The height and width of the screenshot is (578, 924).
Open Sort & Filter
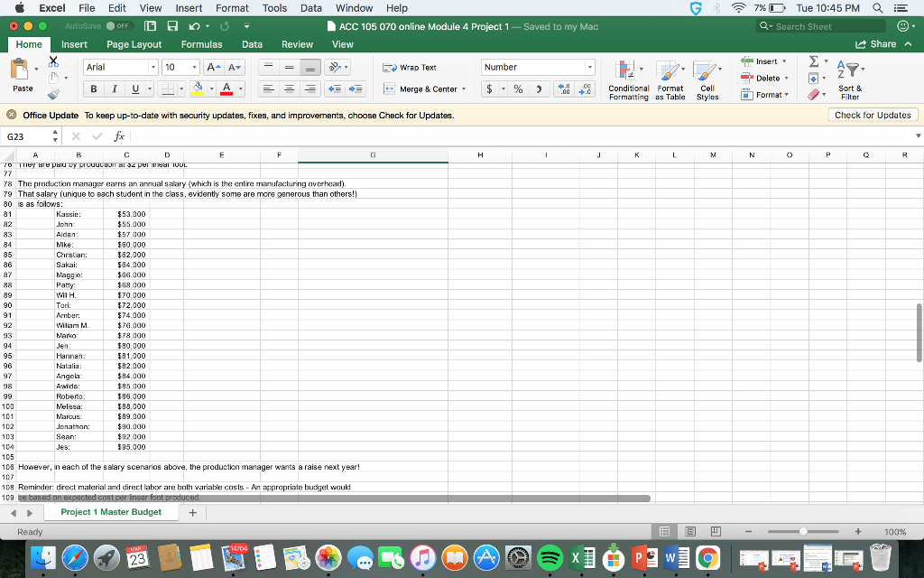point(850,80)
